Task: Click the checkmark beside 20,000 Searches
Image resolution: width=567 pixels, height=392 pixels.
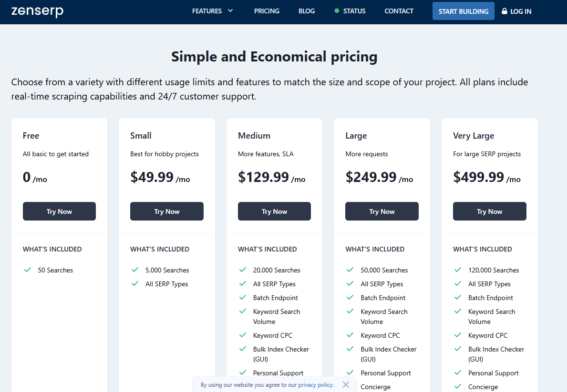Action: [x=243, y=270]
